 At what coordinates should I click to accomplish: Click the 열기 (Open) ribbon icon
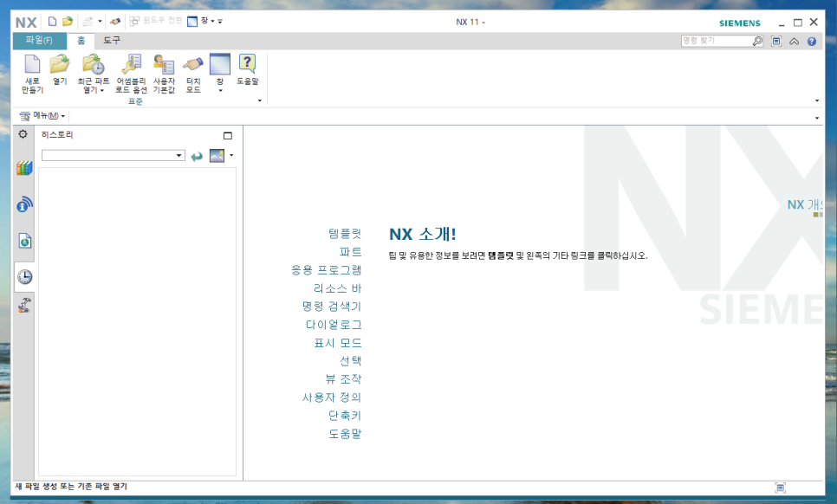60,70
